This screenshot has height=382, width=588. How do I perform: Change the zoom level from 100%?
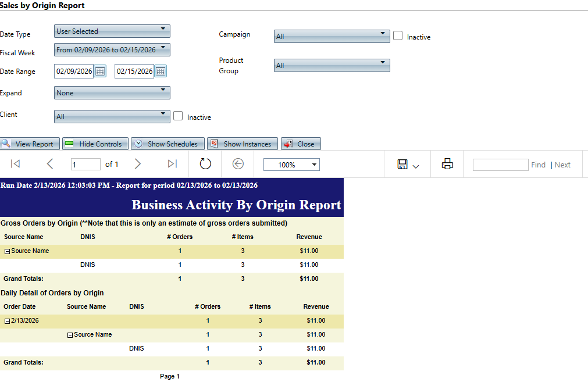tap(291, 165)
